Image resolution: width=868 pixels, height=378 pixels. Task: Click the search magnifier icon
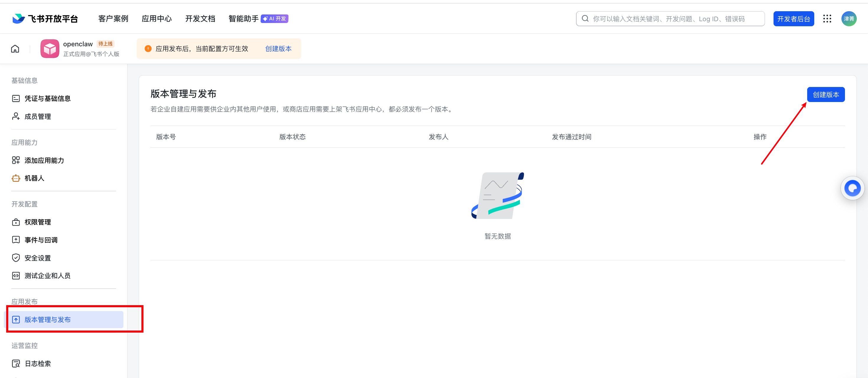click(x=585, y=19)
